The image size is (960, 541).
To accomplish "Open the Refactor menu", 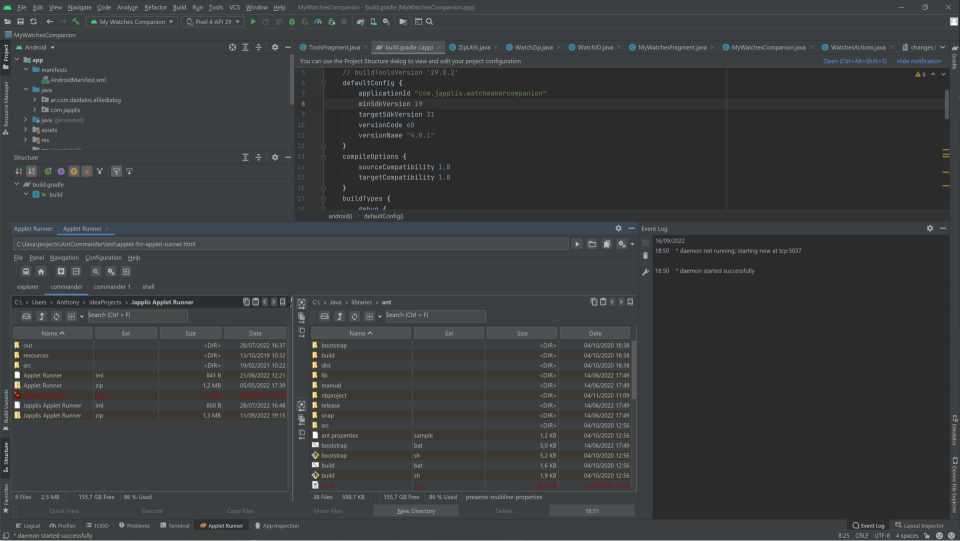I will [x=156, y=7].
